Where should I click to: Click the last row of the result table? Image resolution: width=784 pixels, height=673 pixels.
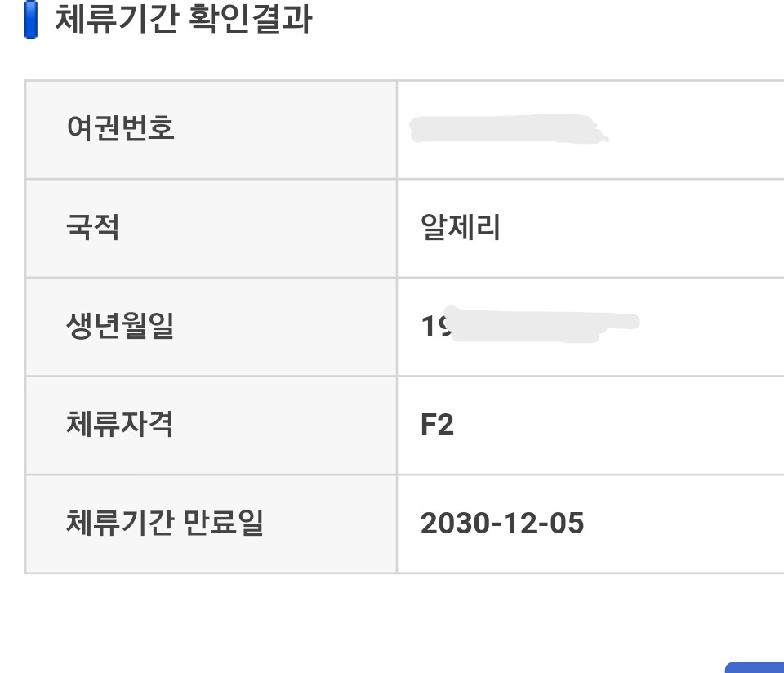[x=392, y=521]
